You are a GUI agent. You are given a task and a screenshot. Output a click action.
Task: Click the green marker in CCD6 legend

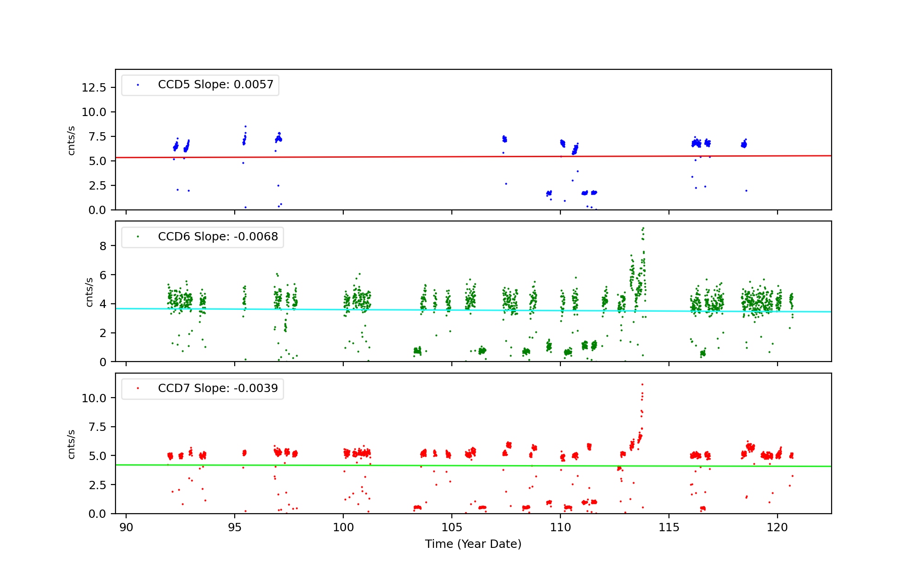138,237
